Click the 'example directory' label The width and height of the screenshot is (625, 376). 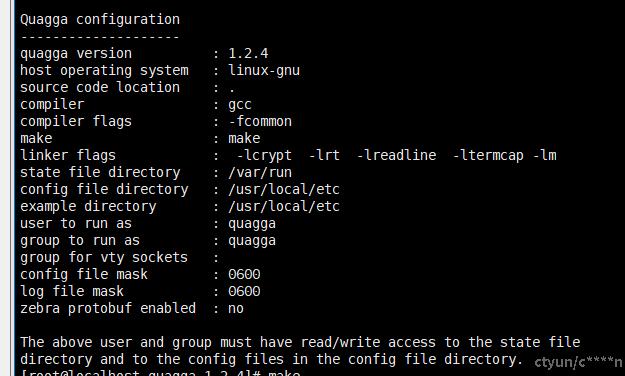(x=88, y=207)
